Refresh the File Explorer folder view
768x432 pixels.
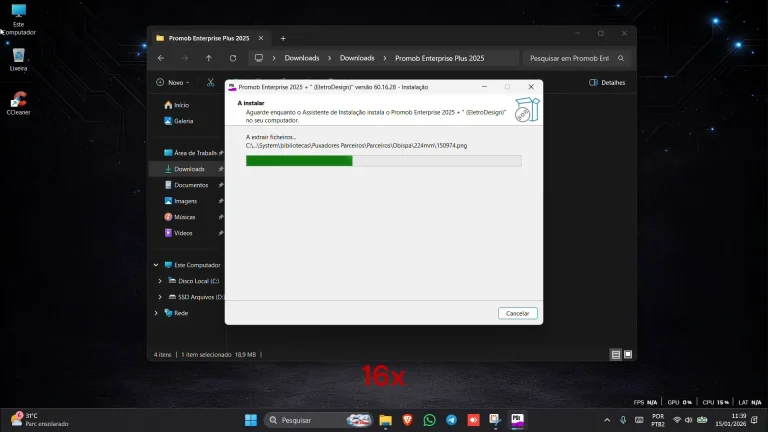click(233, 58)
